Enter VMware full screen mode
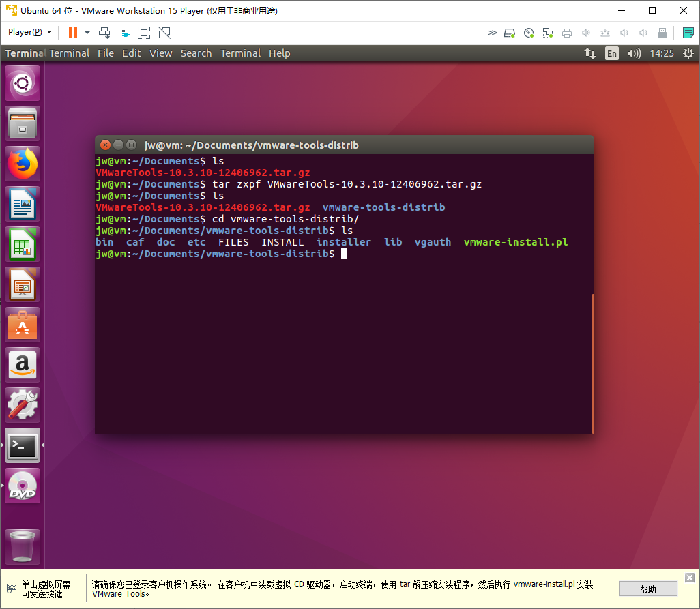This screenshot has width=700, height=609. point(144,33)
